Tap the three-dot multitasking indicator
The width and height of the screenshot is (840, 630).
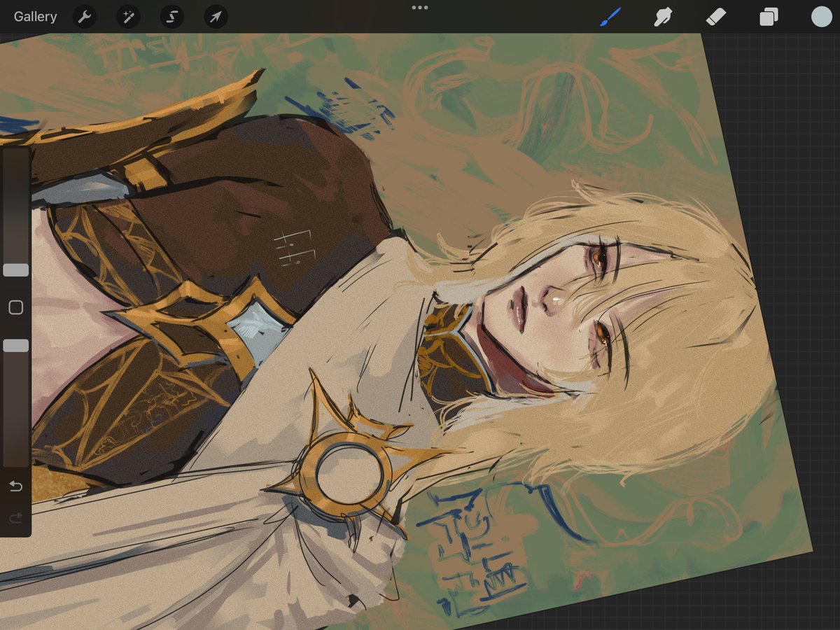coord(420,8)
